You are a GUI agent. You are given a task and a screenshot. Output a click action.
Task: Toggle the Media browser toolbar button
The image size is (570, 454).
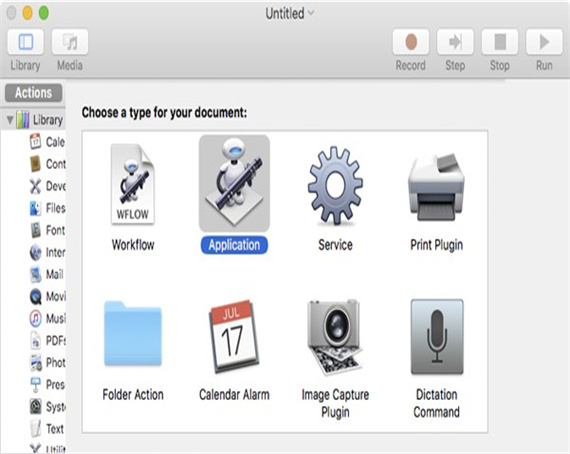[70, 42]
